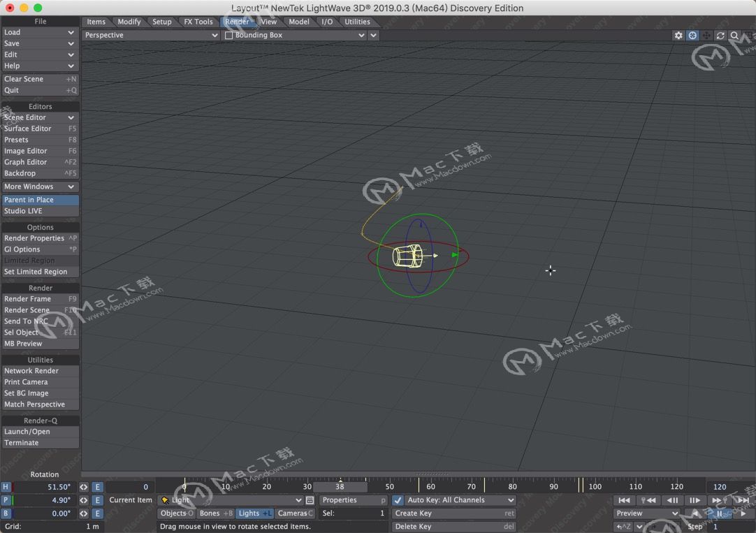The image size is (756, 533).
Task: Switch to the Modify tab
Action: 129,22
